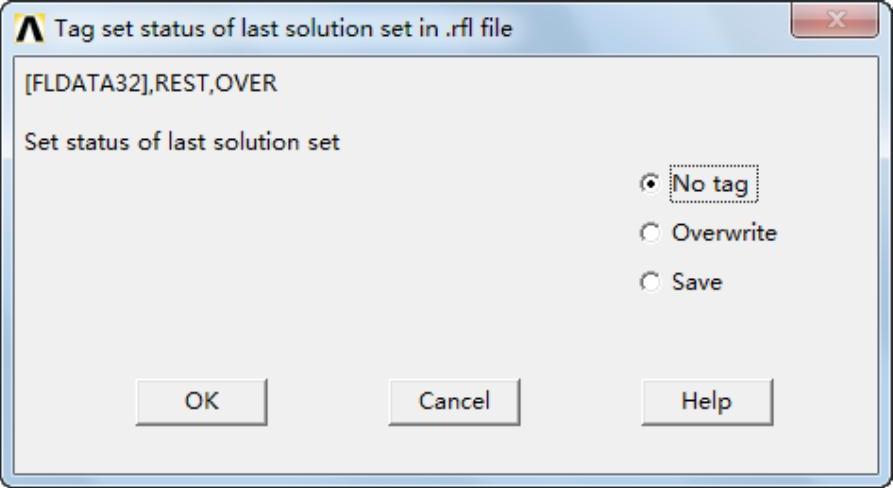
Task: View FLDATA32 documentation via Help button
Action: click(706, 402)
